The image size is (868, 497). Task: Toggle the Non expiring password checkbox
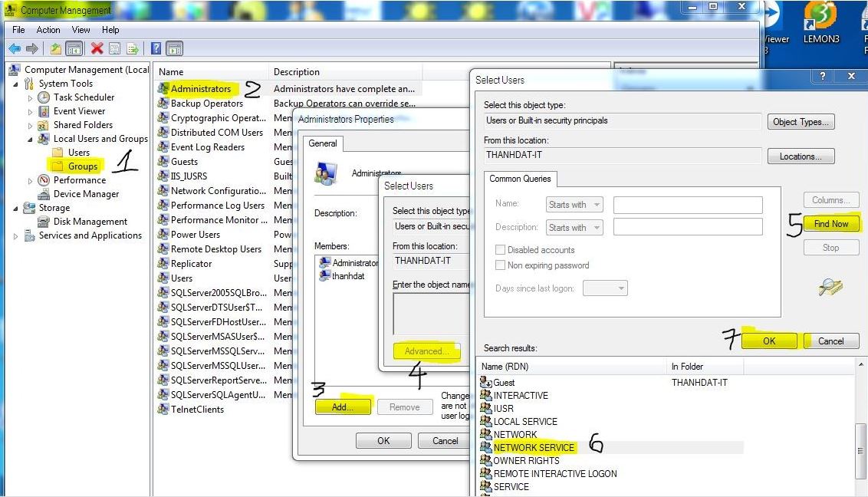coord(501,265)
